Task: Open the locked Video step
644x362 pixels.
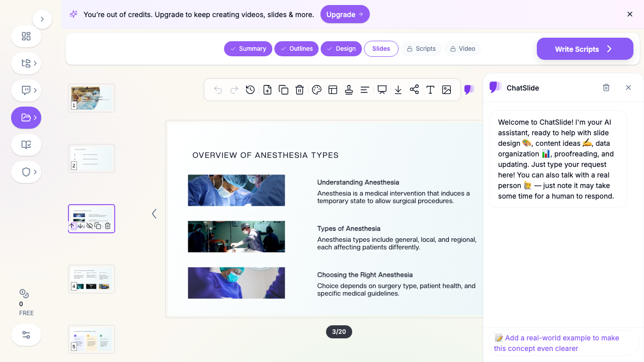Action: [462, 49]
